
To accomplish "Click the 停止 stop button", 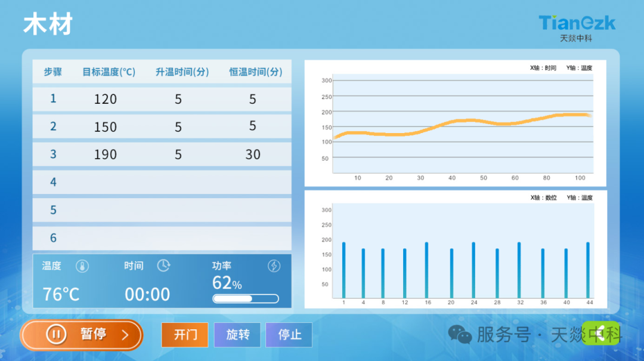I will (x=289, y=335).
